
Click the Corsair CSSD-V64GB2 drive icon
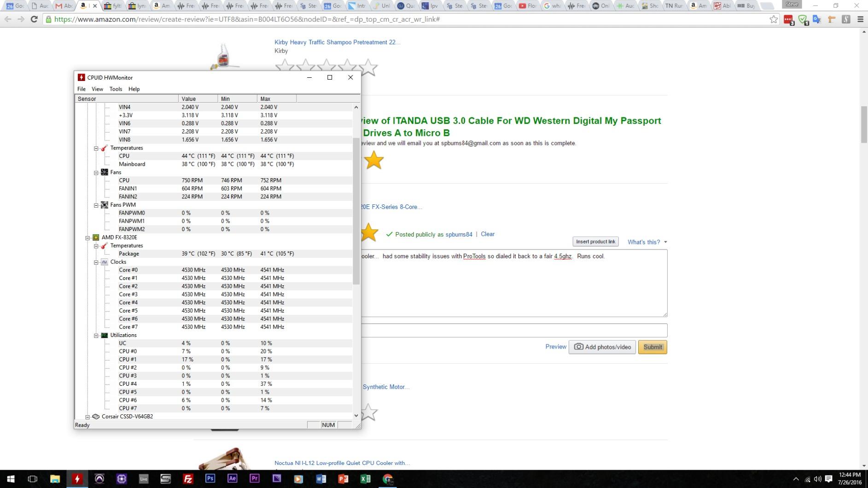pos(96,417)
